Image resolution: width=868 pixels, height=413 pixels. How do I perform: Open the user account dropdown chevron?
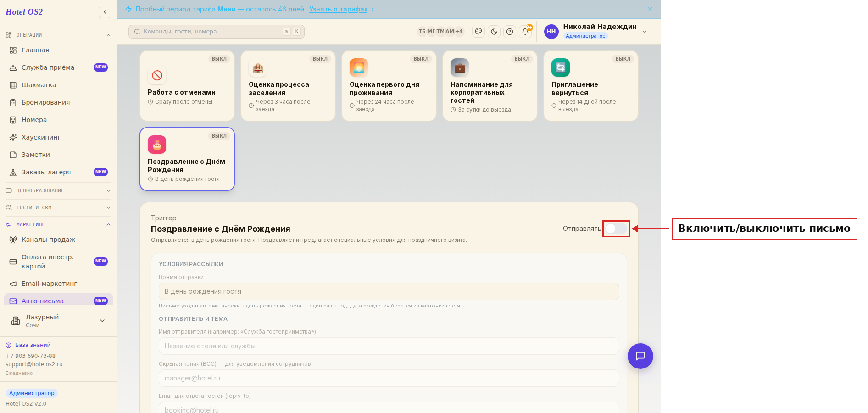pos(645,32)
